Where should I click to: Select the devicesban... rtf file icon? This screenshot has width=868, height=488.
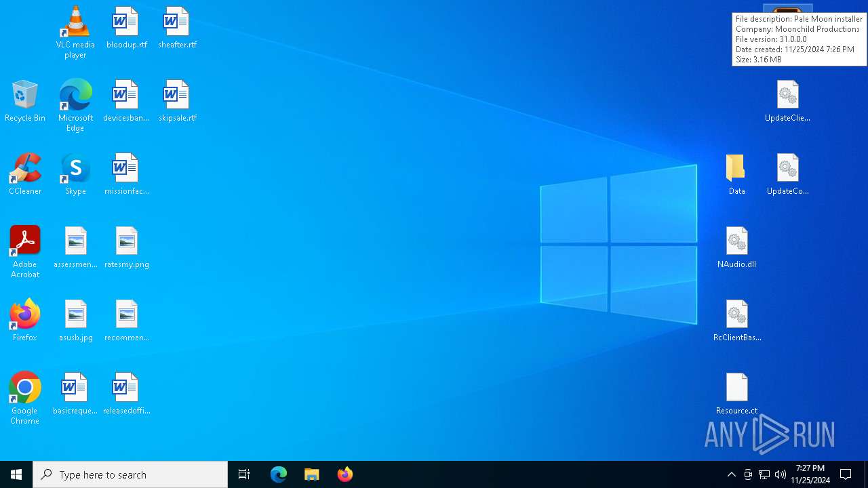tap(126, 101)
